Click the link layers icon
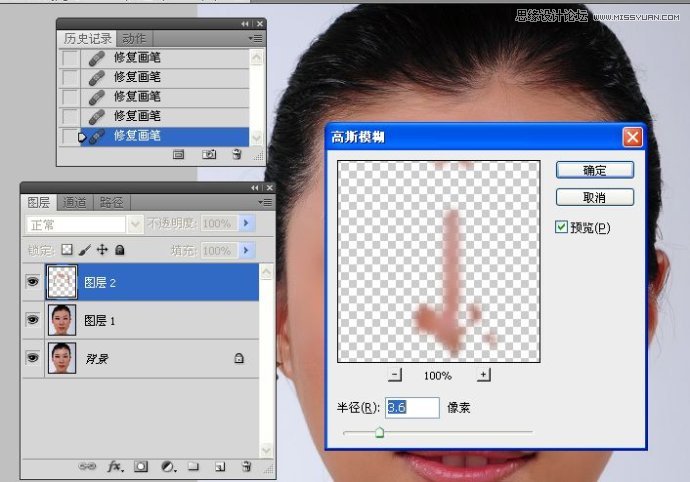The image size is (690, 482). click(88, 466)
